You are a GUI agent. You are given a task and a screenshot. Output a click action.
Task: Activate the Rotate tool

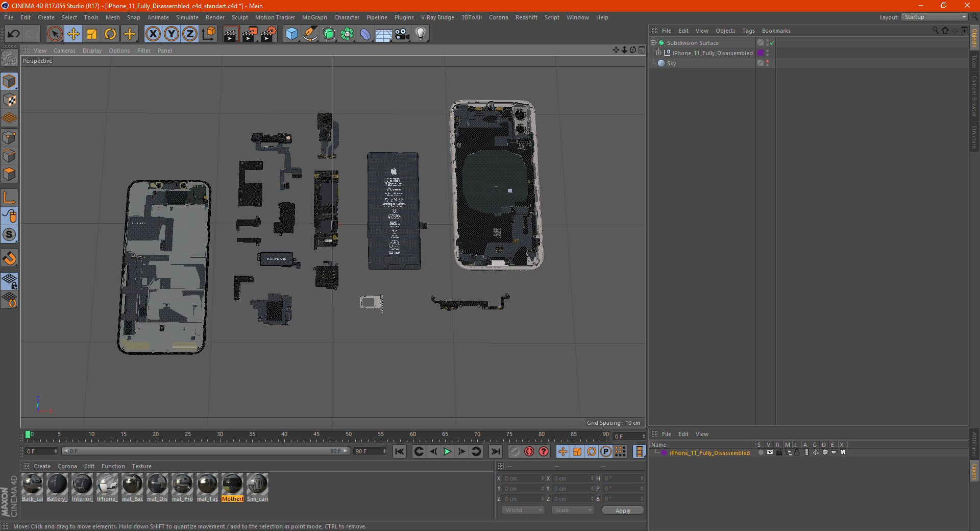click(110, 34)
